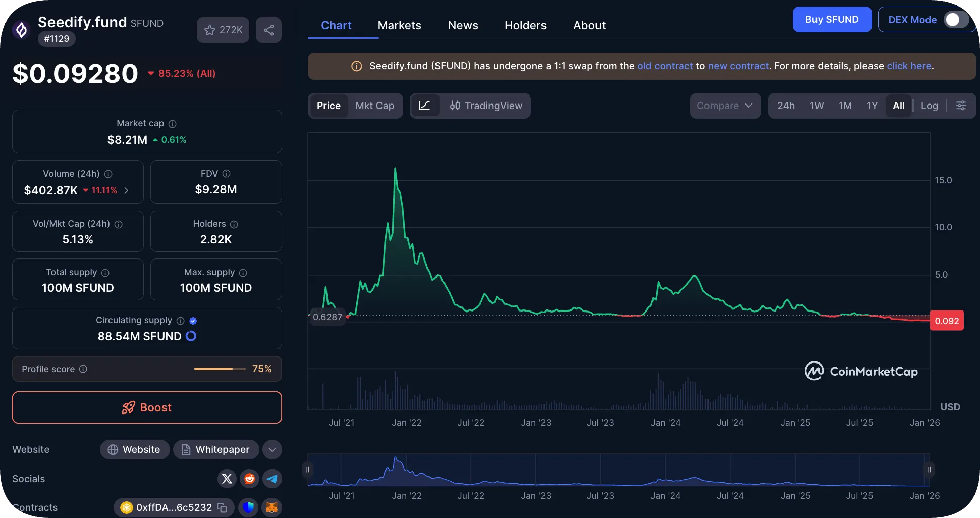Open the audit shield icon next to contract
This screenshot has width=980, height=518.
(x=248, y=508)
